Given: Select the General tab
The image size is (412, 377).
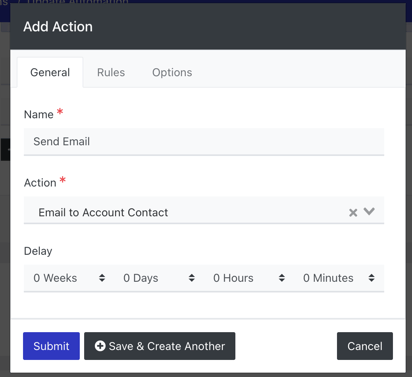Looking at the screenshot, I should click(x=50, y=72).
